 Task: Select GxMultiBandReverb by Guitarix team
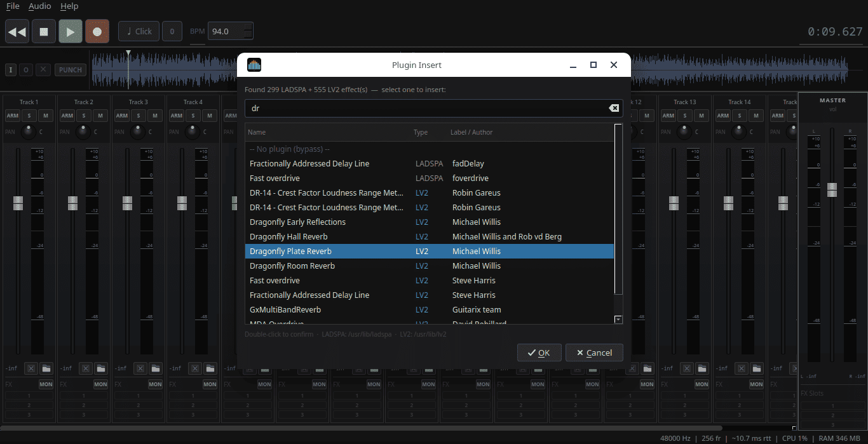tap(430, 310)
